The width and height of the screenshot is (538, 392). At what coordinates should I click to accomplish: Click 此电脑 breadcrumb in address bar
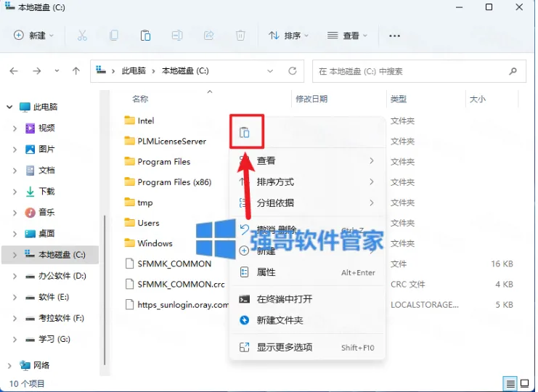coord(134,71)
